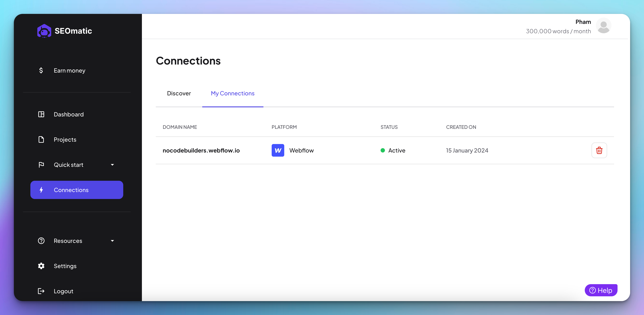The height and width of the screenshot is (315, 644).
Task: Switch to the Discover tab
Action: 179,93
